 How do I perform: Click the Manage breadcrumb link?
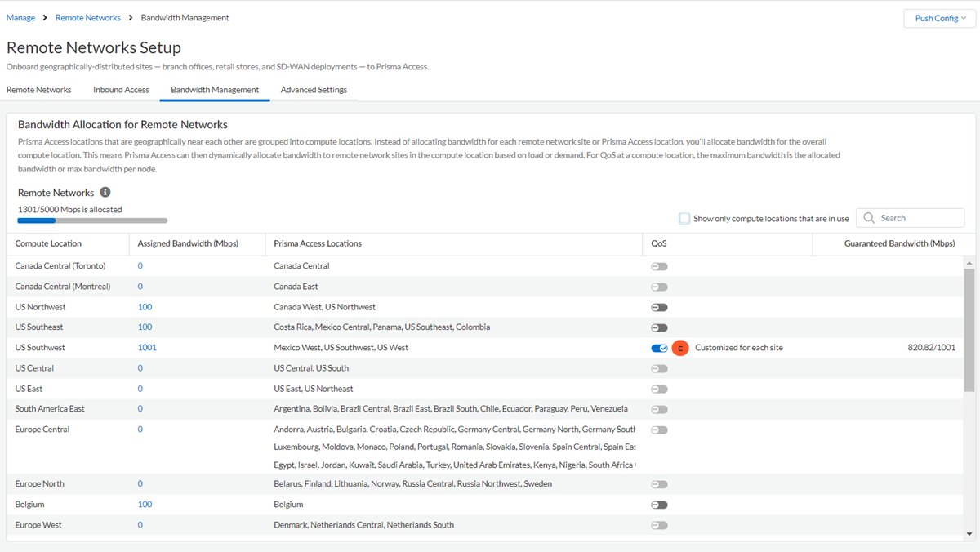pos(21,18)
